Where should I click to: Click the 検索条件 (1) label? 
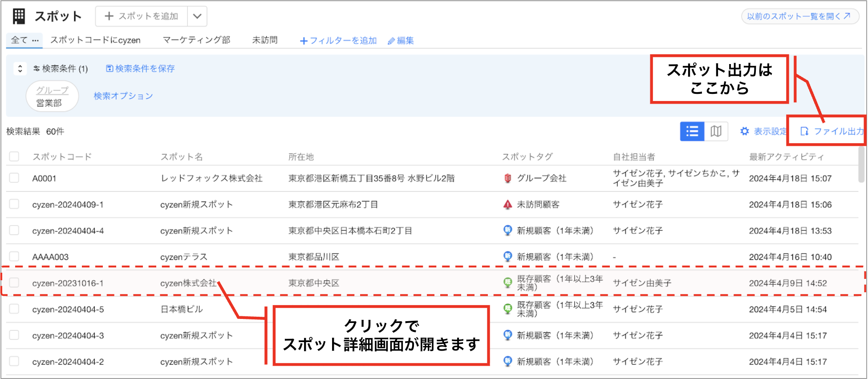[x=65, y=69]
